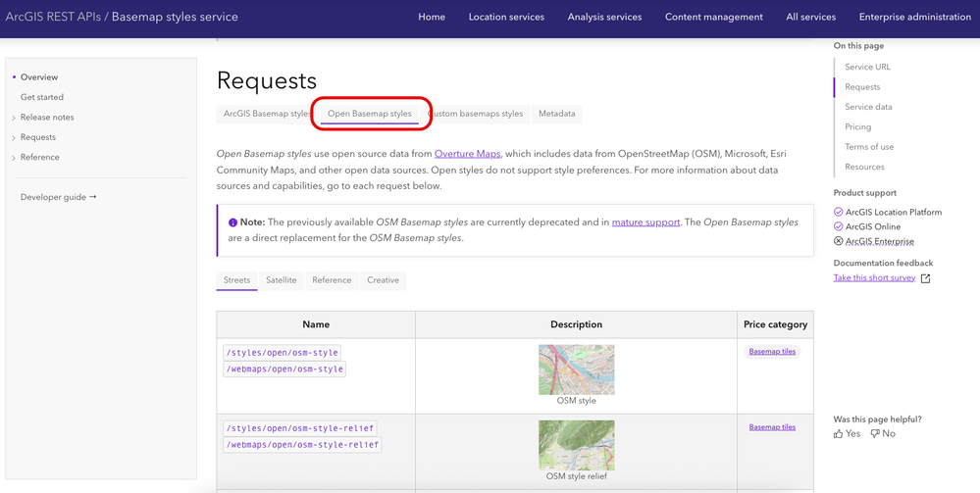Click the OSM style map thumbnail
Screen dimensions: 980x493
coord(576,370)
